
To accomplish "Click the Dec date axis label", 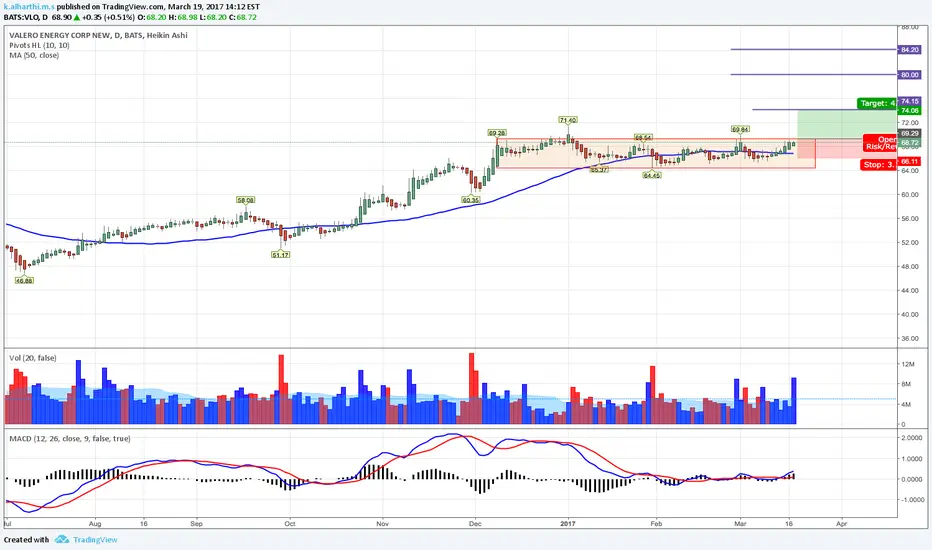I will tap(475, 524).
